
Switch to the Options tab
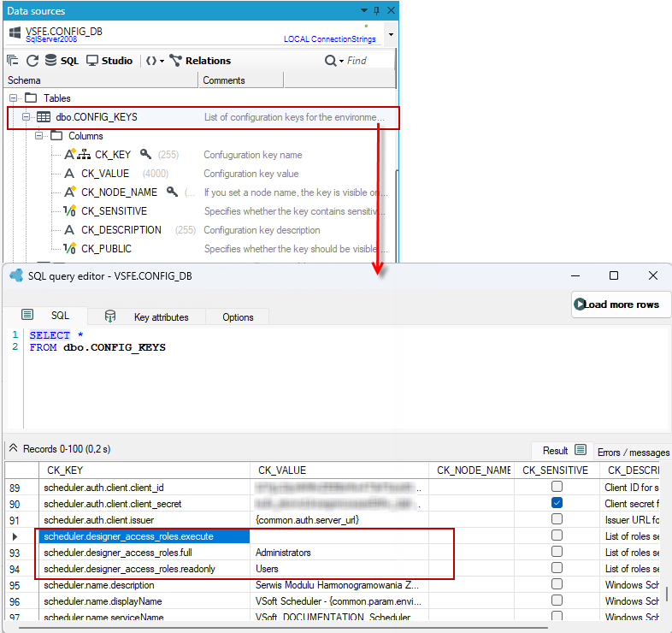(238, 317)
